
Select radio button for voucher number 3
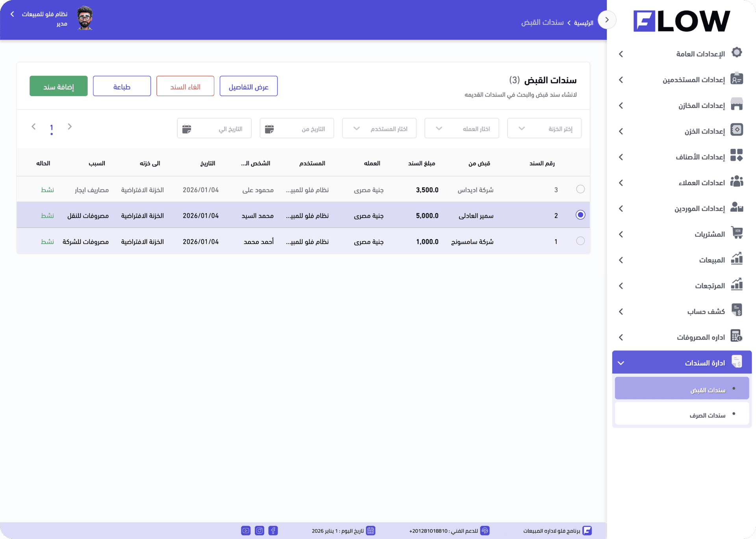coord(580,189)
